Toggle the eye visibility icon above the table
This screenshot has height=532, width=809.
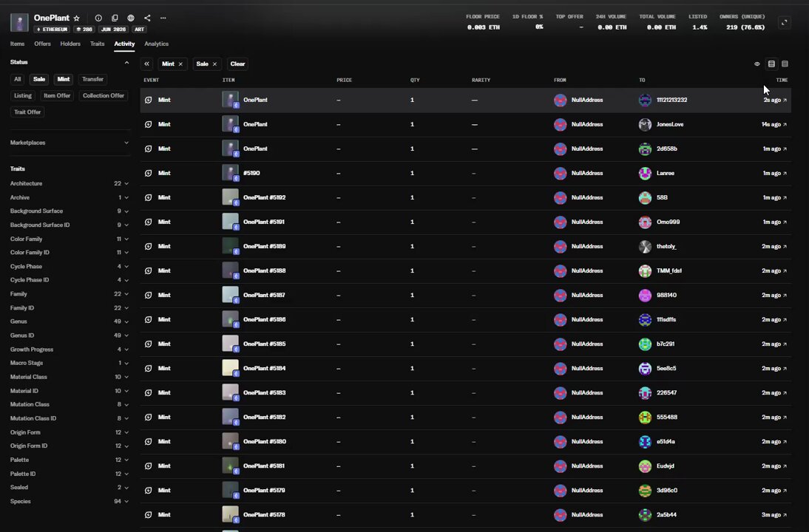[757, 64]
